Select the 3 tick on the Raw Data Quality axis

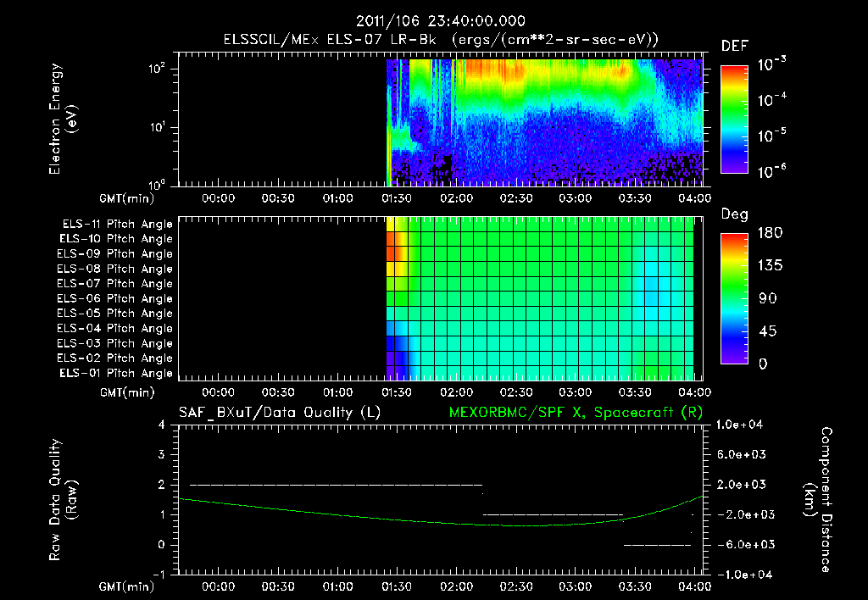point(162,454)
